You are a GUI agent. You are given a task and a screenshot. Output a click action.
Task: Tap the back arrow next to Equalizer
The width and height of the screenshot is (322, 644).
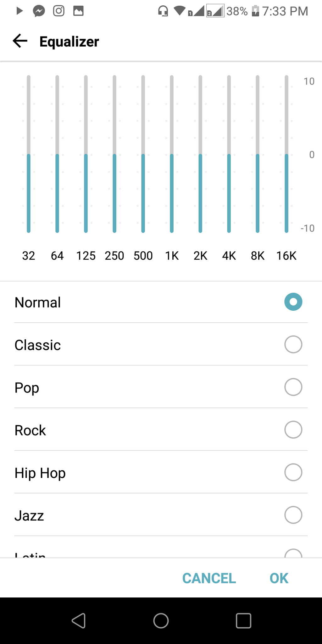[20, 41]
